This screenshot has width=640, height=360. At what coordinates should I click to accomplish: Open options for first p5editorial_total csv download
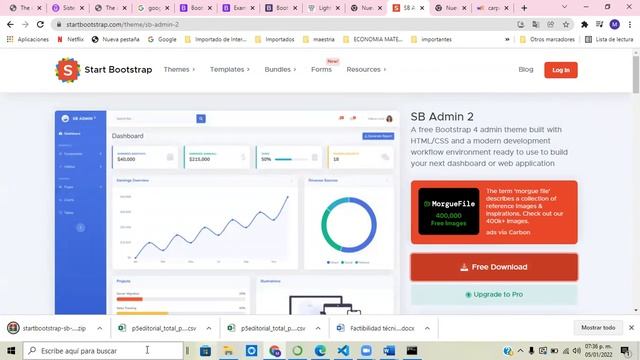[209, 328]
